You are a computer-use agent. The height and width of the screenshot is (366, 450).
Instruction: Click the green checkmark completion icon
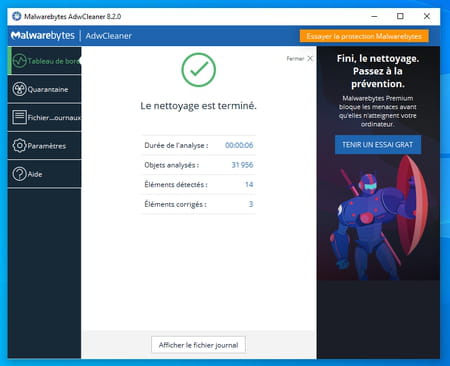pyautogui.click(x=199, y=70)
